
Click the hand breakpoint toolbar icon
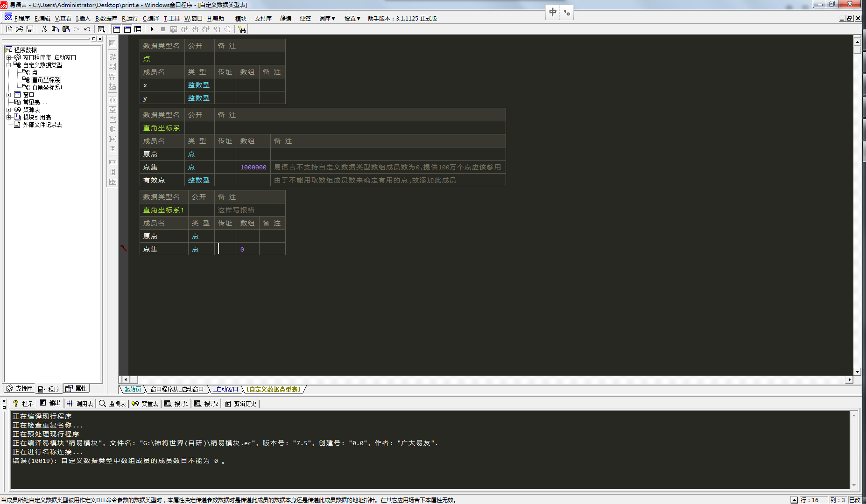pyautogui.click(x=227, y=29)
